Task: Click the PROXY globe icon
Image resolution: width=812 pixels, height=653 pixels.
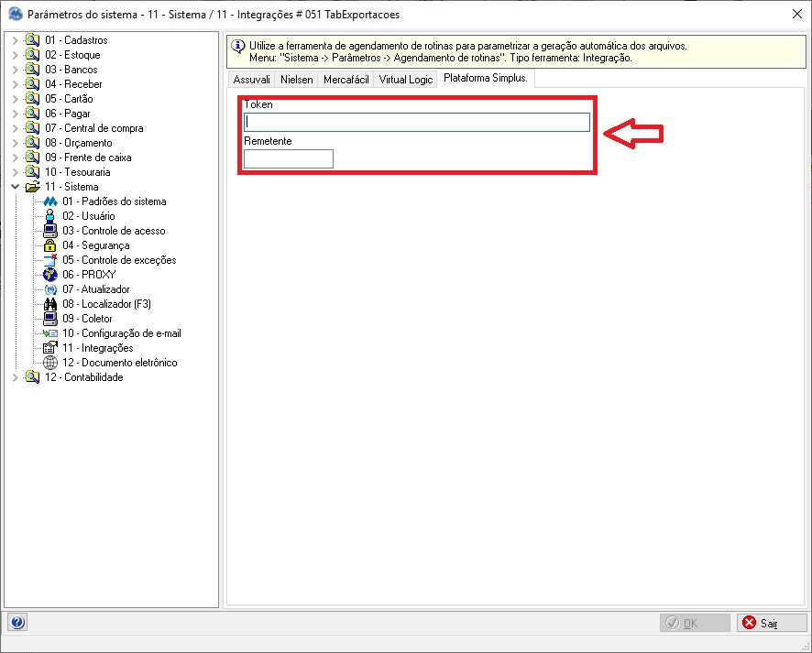Action: tap(50, 274)
